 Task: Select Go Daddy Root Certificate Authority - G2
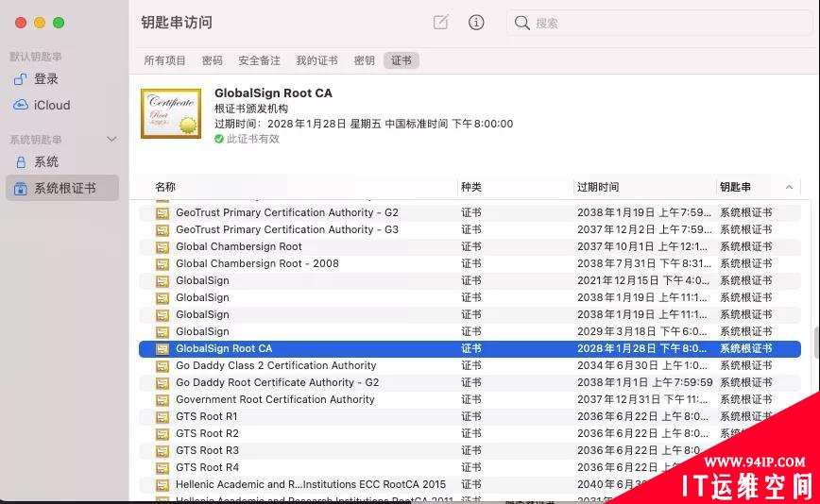coord(277,382)
